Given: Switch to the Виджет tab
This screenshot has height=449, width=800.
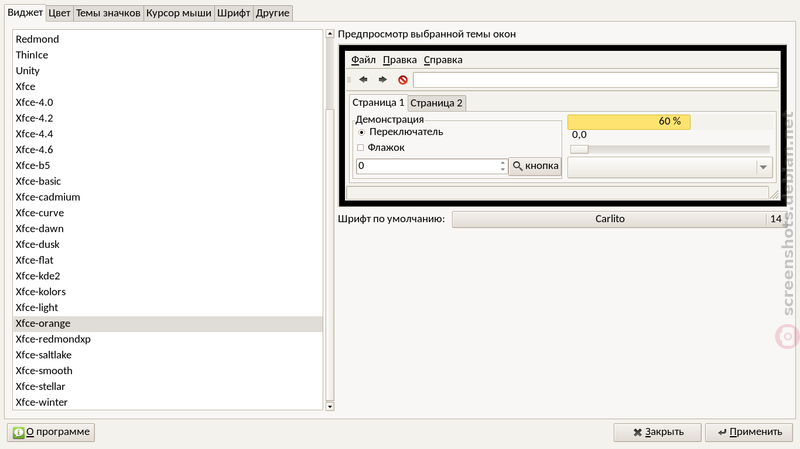Looking at the screenshot, I should pyautogui.click(x=25, y=12).
